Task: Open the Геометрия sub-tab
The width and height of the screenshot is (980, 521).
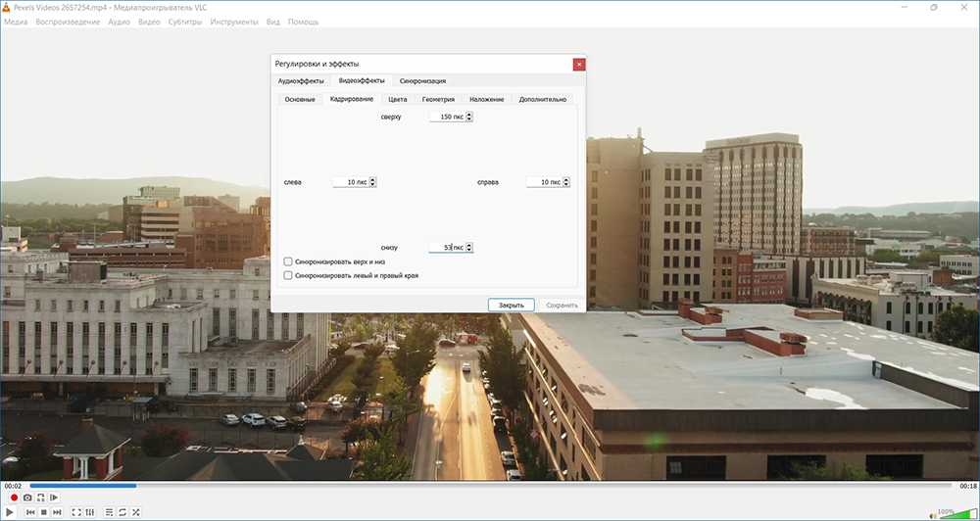Action: coord(438,99)
